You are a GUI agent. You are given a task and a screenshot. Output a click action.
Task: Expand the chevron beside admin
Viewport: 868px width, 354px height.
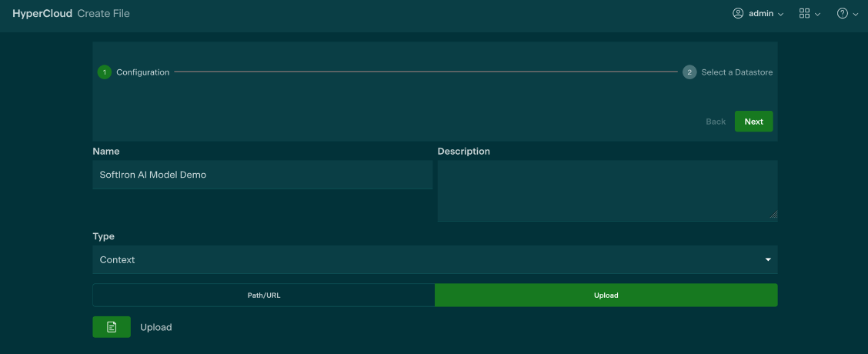point(781,15)
